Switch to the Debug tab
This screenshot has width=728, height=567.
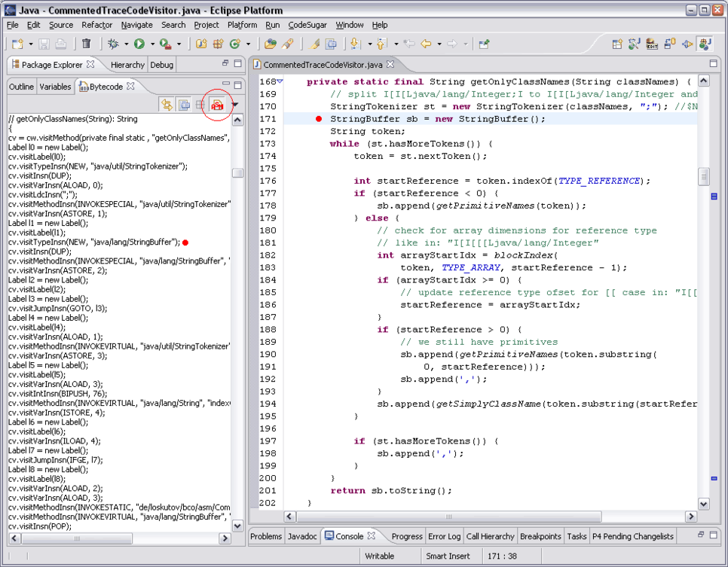point(161,65)
